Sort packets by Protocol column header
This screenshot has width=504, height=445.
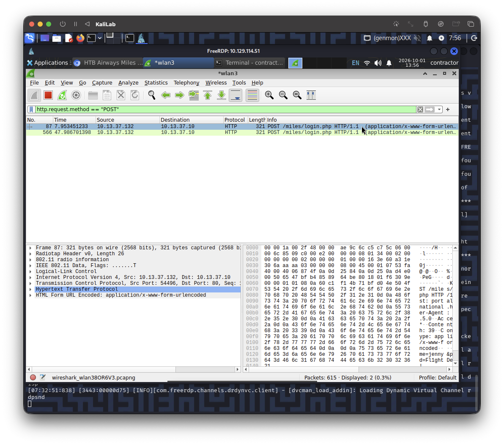click(235, 120)
